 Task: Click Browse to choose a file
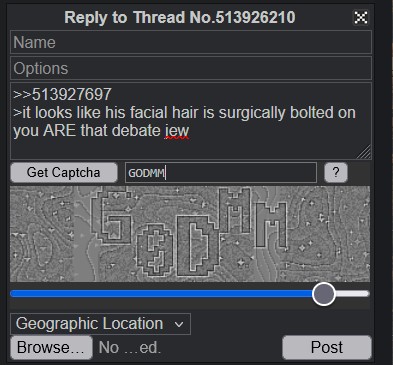[51, 347]
